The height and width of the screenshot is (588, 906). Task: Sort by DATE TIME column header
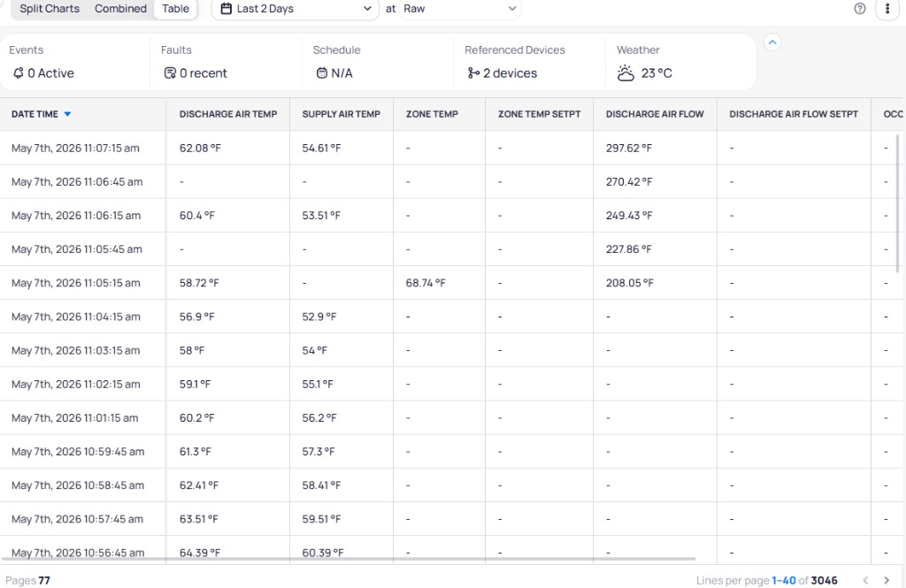pos(35,114)
